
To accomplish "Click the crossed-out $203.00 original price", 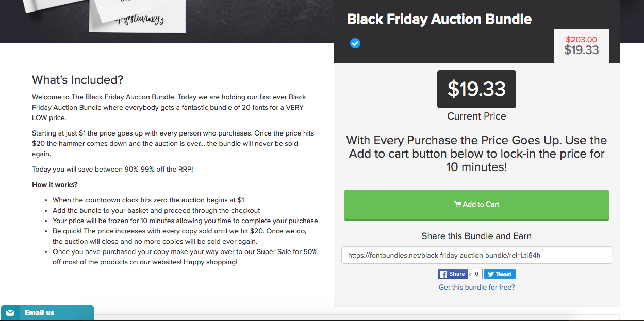I will tap(582, 39).
